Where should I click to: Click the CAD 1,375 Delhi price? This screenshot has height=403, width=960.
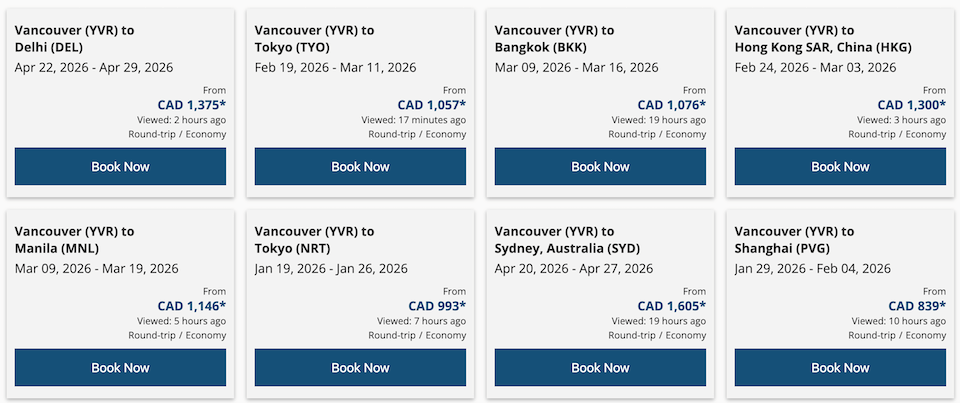[191, 105]
